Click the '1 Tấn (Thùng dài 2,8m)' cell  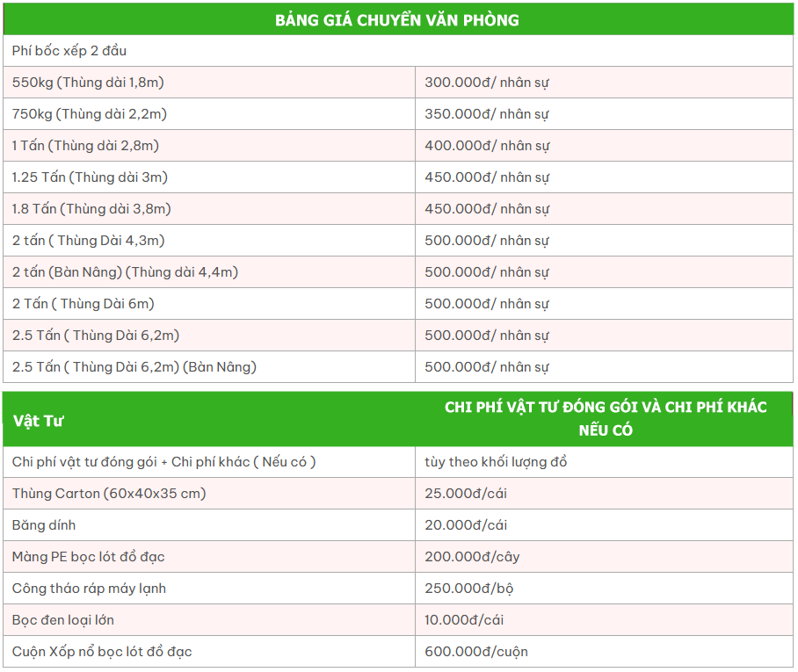coord(85,146)
